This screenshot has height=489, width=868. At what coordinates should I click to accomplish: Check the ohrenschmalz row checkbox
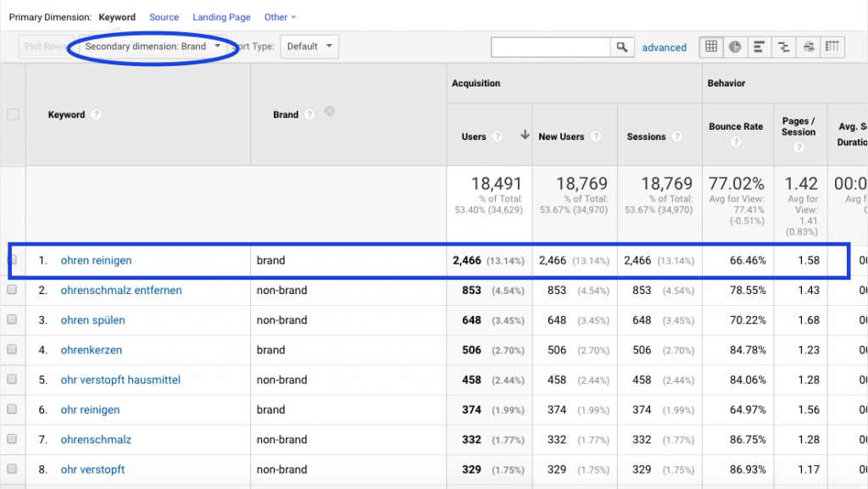click(12, 439)
